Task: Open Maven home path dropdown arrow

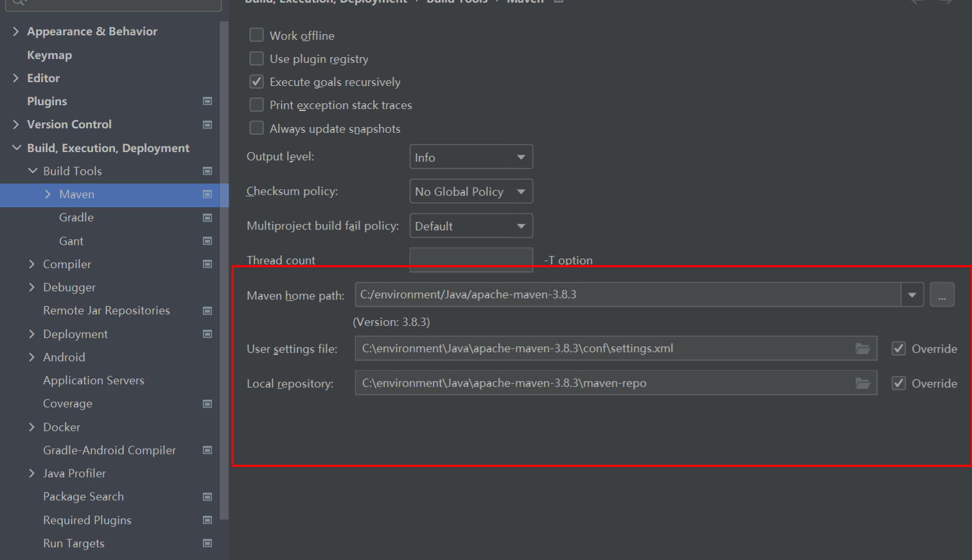Action: coord(912,295)
